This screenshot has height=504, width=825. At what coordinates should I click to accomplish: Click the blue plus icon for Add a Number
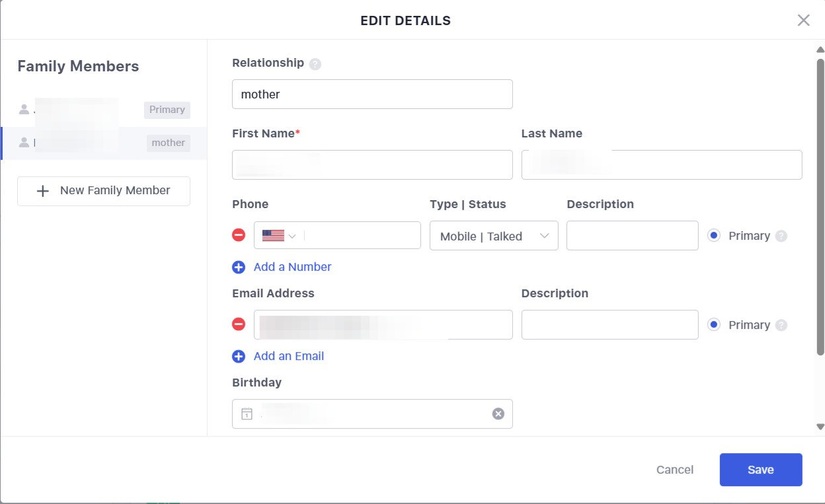[239, 267]
